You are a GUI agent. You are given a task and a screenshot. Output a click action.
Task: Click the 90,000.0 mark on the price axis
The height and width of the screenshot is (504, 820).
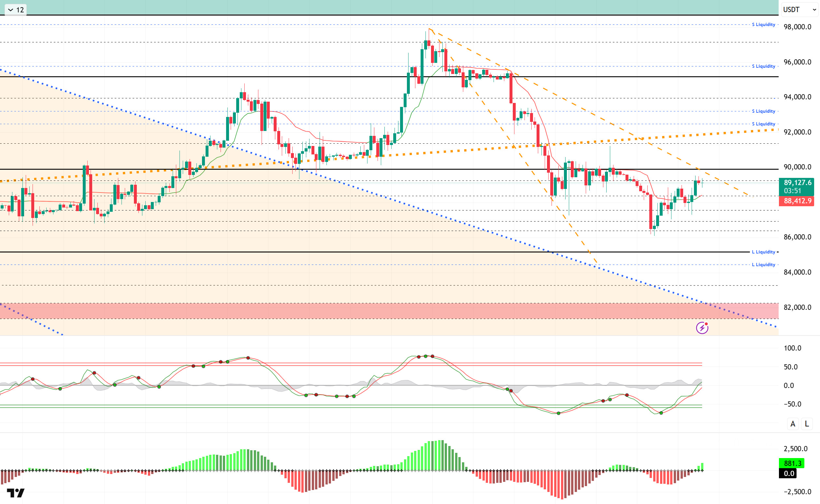tap(797, 167)
